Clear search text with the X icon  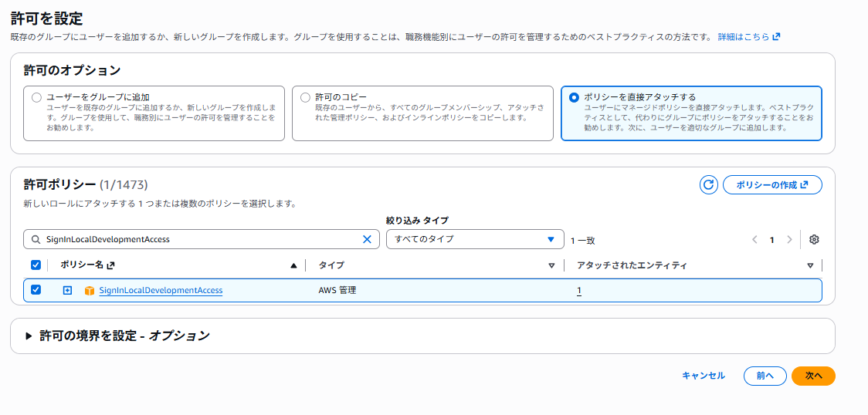(367, 240)
